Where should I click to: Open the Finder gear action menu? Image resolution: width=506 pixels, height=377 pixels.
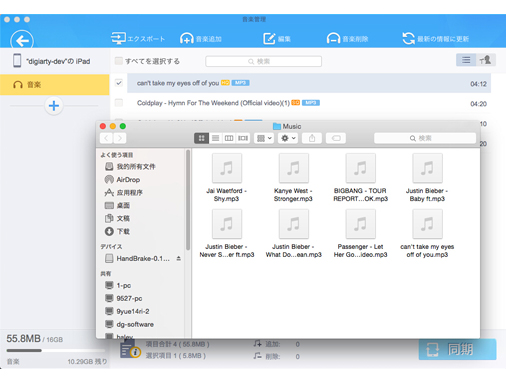click(288, 138)
